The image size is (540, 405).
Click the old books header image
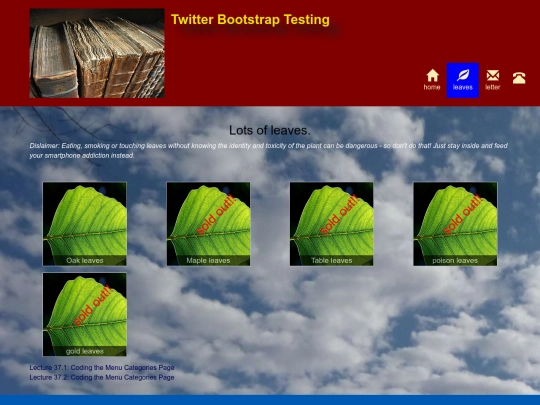pos(97,53)
